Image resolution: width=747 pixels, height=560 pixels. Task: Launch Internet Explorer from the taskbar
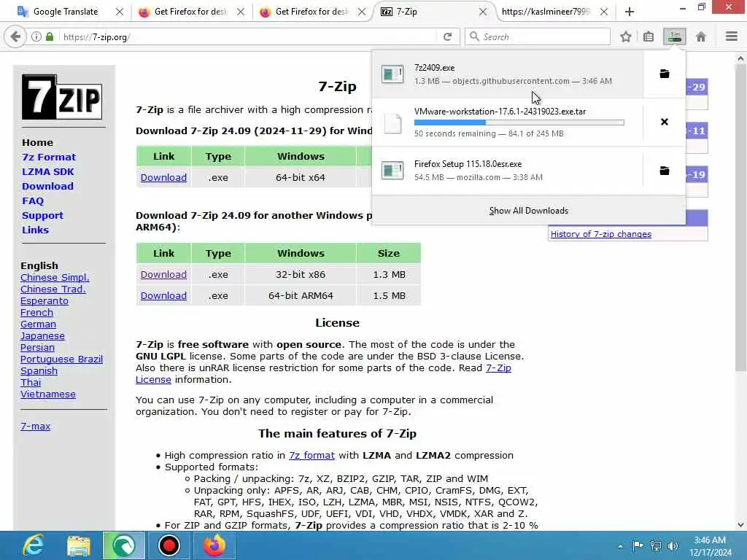tap(33, 545)
